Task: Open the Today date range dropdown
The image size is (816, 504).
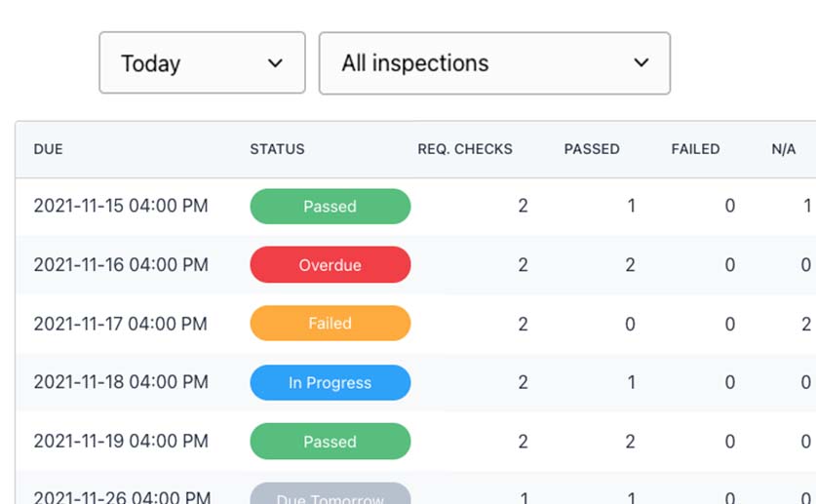Action: click(202, 62)
